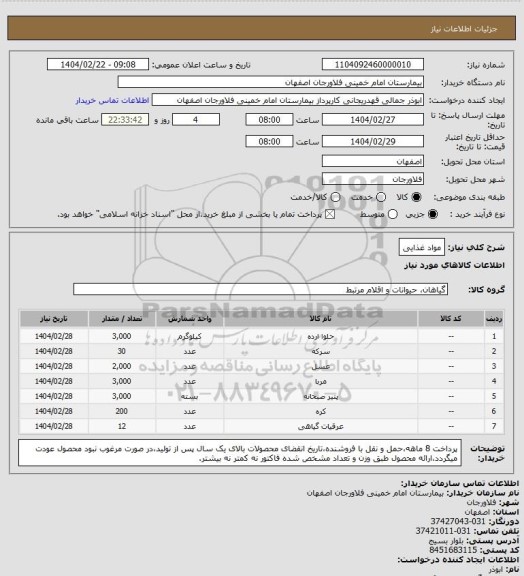Select the سرکه item name cell
The height and width of the screenshot is (576, 524).
pyautogui.click(x=320, y=351)
